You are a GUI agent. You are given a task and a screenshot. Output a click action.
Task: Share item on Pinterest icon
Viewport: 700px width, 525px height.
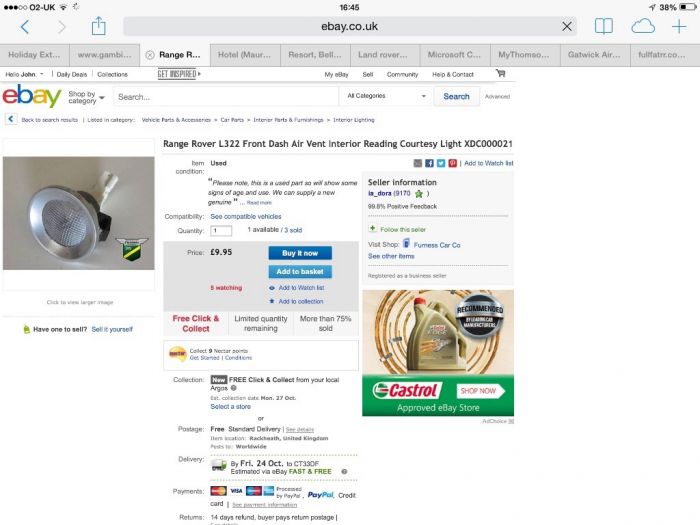point(452,163)
